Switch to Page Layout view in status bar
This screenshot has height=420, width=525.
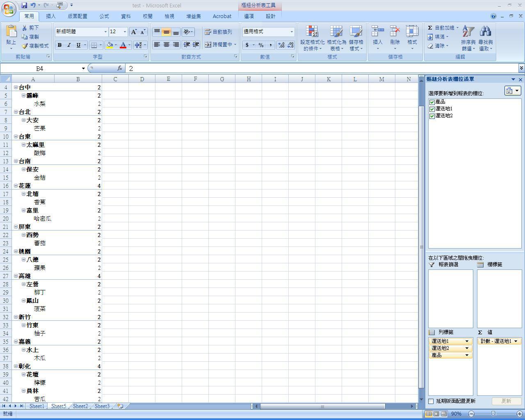click(x=436, y=414)
